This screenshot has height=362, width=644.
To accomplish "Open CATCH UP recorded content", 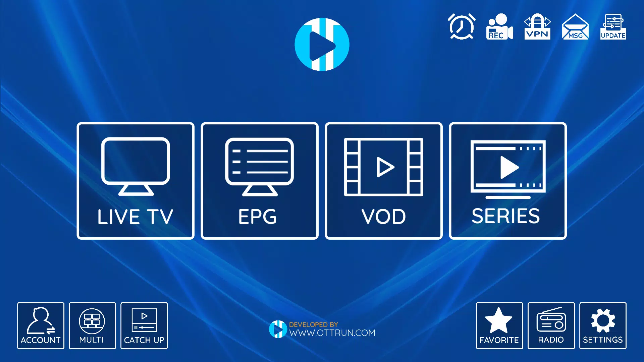I will pyautogui.click(x=144, y=326).
